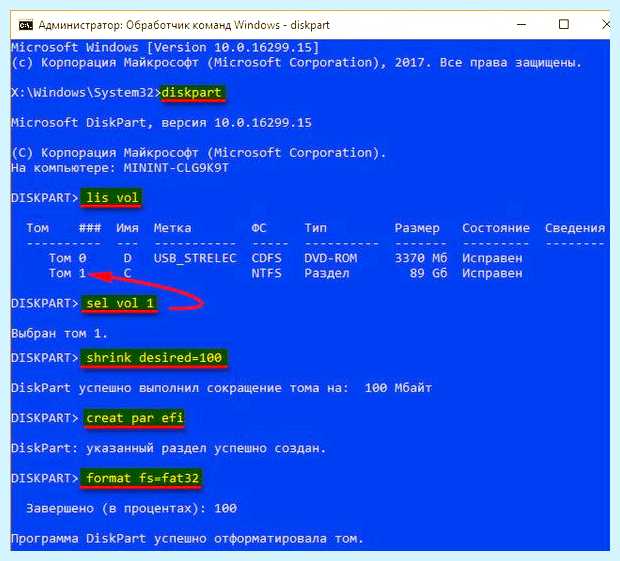
Task: Click the highlighted 'diskpart' command
Action: coord(191,93)
